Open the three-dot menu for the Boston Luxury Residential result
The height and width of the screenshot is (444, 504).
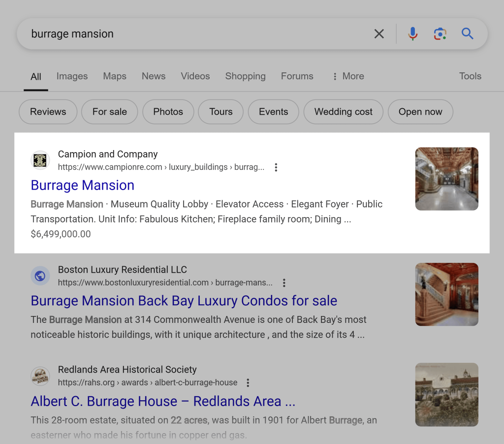284,283
